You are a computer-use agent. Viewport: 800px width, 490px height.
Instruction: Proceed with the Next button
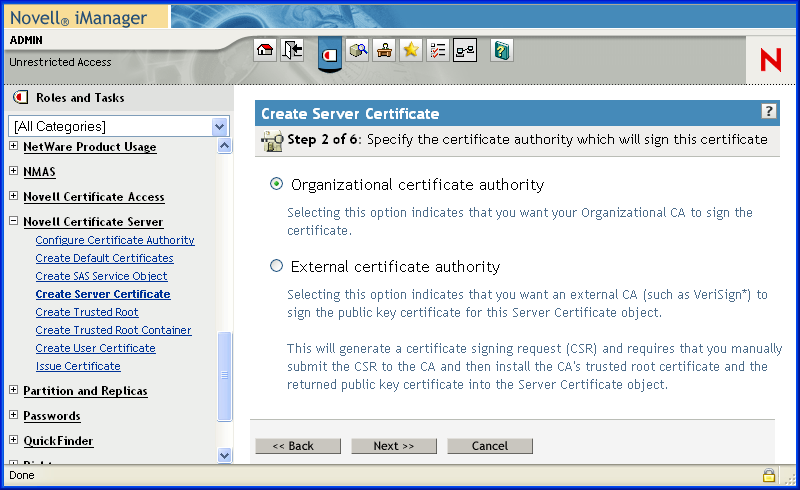[x=394, y=446]
